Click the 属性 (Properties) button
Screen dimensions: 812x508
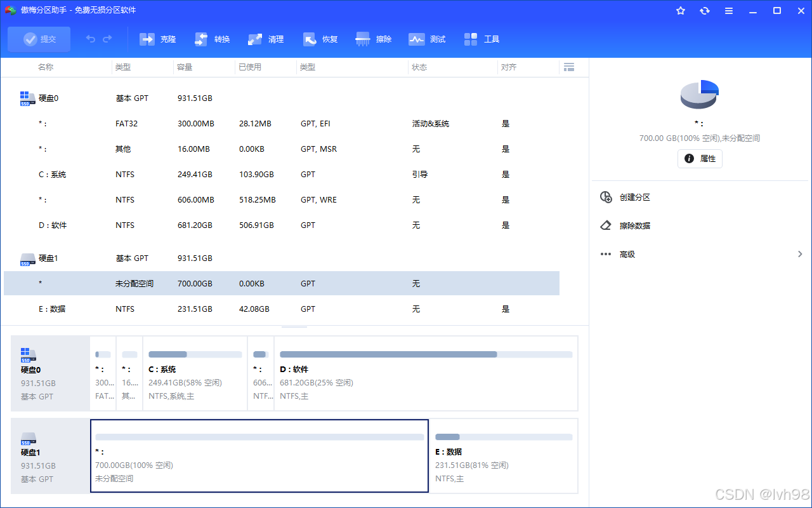coord(700,159)
